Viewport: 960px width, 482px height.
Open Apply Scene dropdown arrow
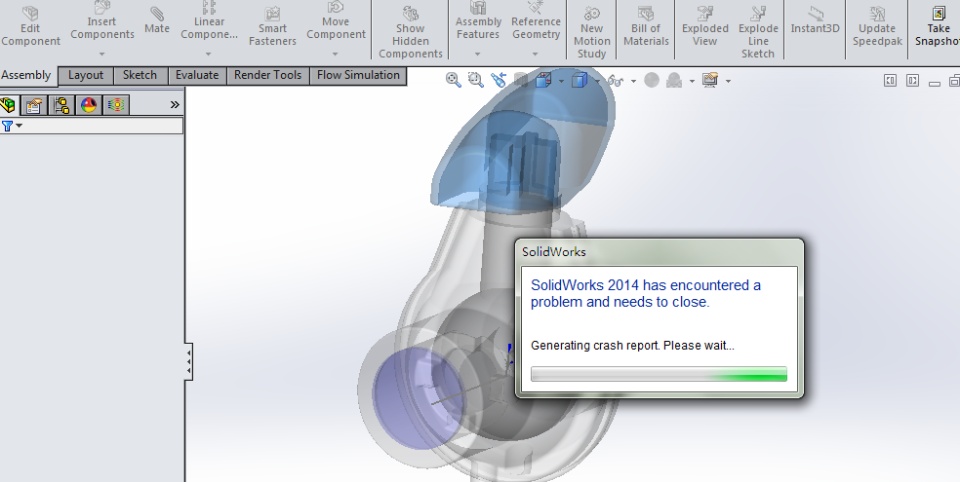point(692,81)
